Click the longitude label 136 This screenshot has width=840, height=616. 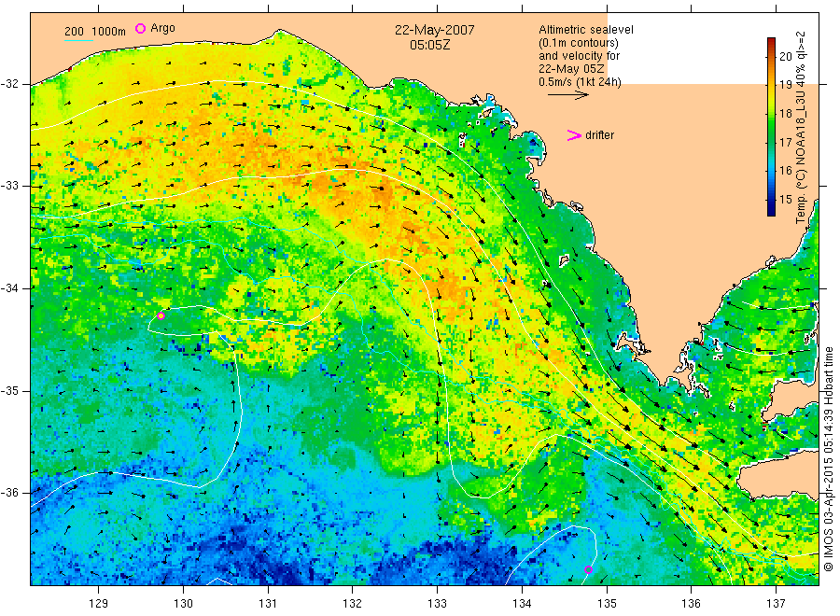(691, 604)
